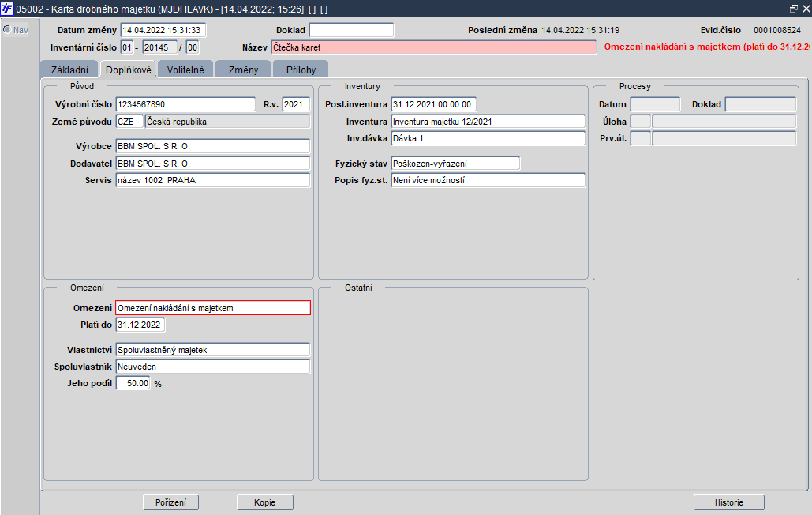
Task: Open the Přílohy tab
Action: 301,70
